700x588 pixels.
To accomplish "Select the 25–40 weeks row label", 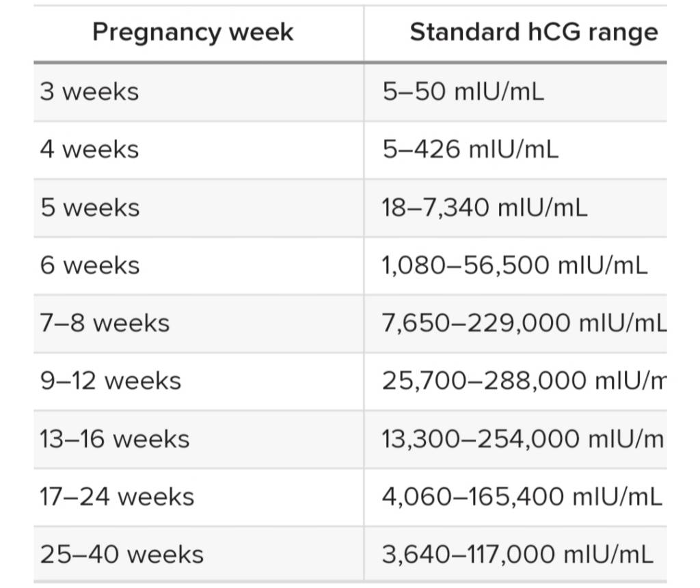I will coord(122,554).
